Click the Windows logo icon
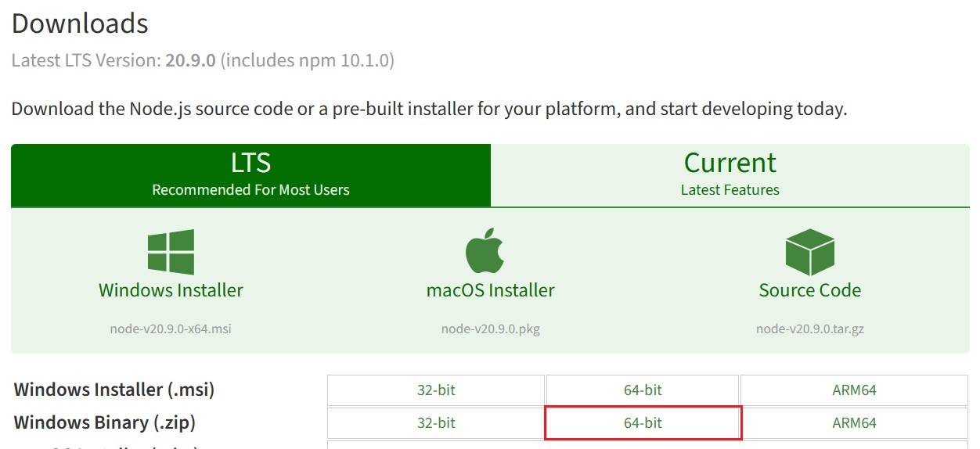This screenshot has width=980, height=449. 171,252
